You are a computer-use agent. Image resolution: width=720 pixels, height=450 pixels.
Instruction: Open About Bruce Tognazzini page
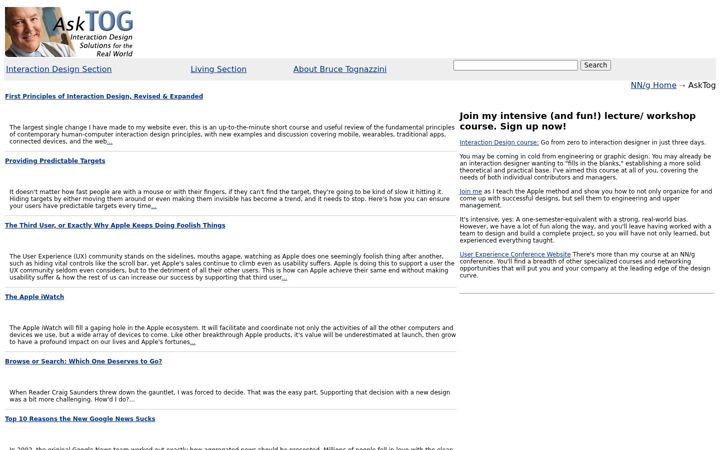[x=340, y=69]
